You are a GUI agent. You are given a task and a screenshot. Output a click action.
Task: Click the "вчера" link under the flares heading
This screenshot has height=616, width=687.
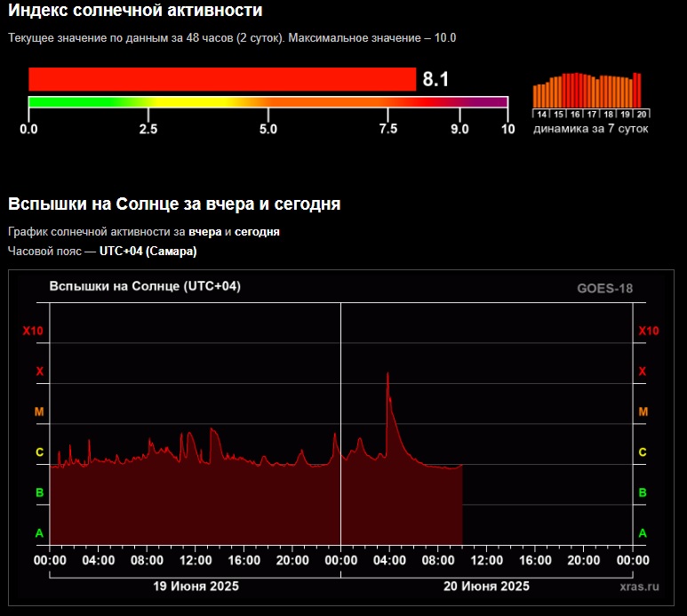tap(204, 232)
